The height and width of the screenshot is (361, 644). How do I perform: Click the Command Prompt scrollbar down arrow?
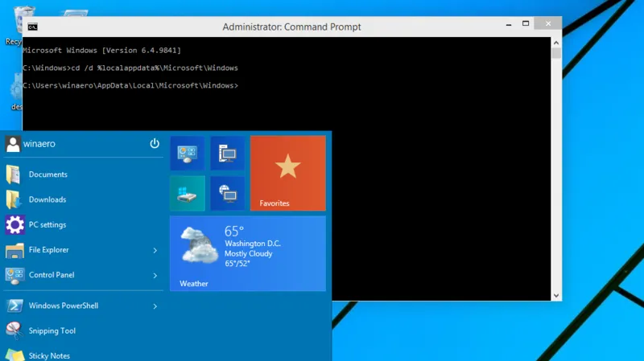coord(556,295)
